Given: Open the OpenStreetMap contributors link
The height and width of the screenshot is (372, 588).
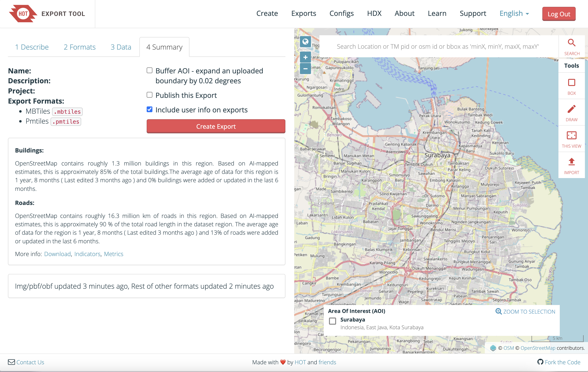Looking at the screenshot, I should coord(538,348).
